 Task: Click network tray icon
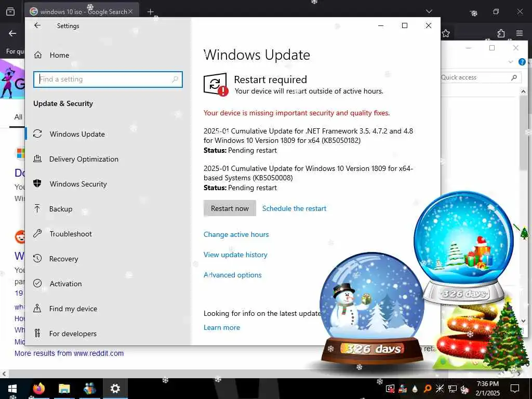click(453, 389)
